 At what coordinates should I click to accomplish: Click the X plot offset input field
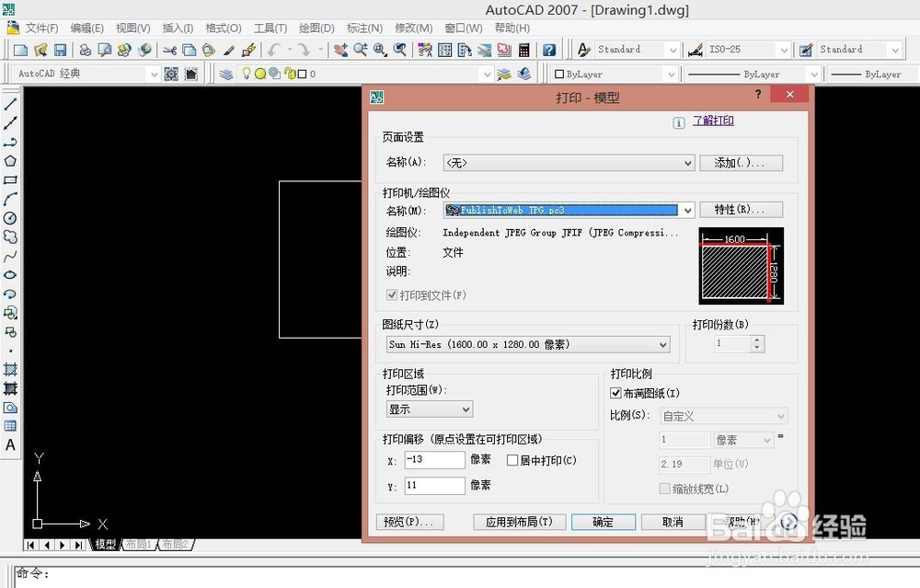[433, 460]
